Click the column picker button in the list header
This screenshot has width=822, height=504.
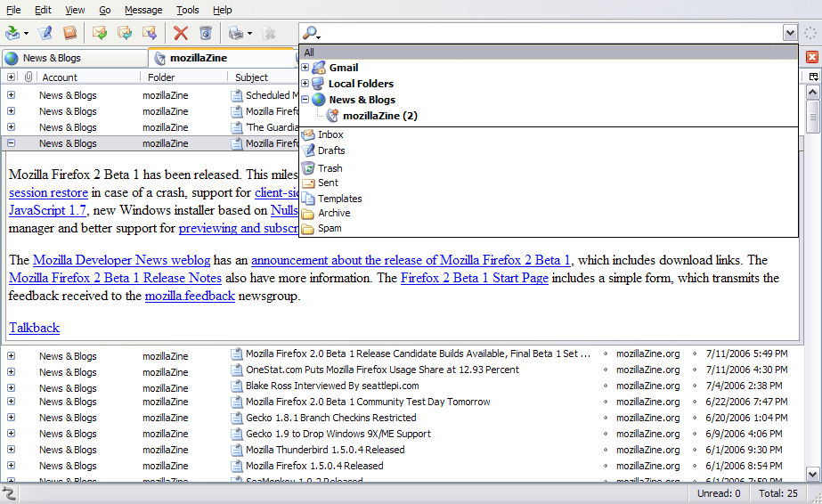click(x=813, y=77)
